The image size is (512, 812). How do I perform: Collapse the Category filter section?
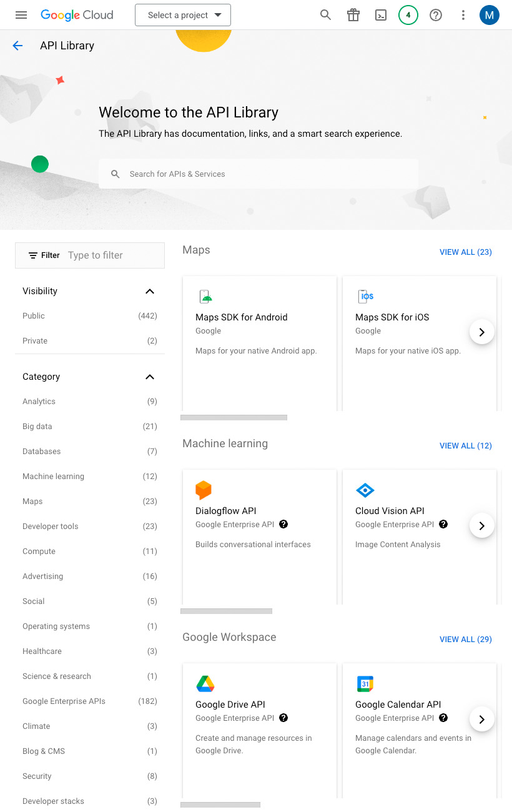pos(150,377)
